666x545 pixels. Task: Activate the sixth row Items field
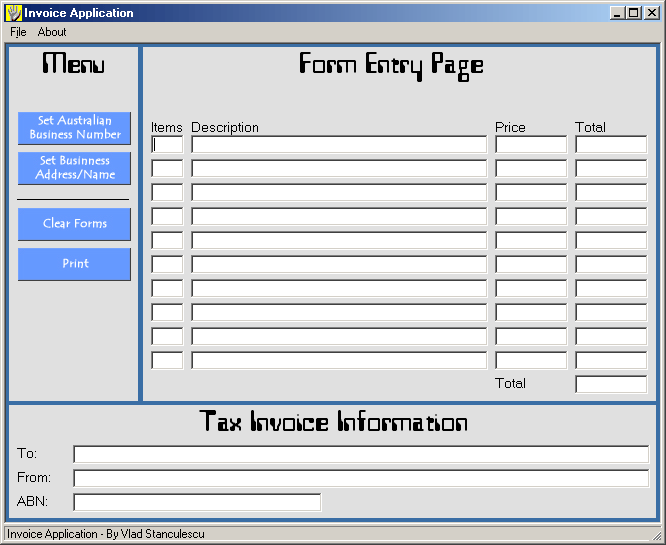coord(167,264)
